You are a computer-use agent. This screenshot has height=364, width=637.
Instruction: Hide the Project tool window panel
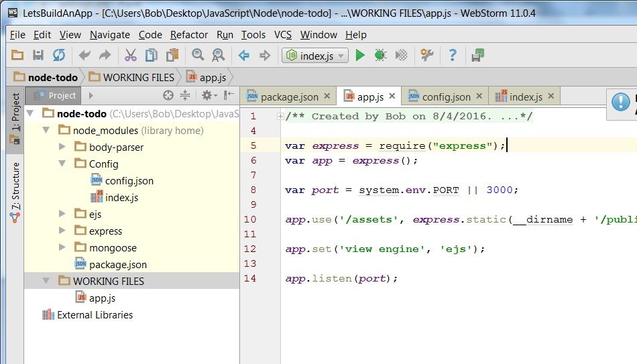pos(229,96)
